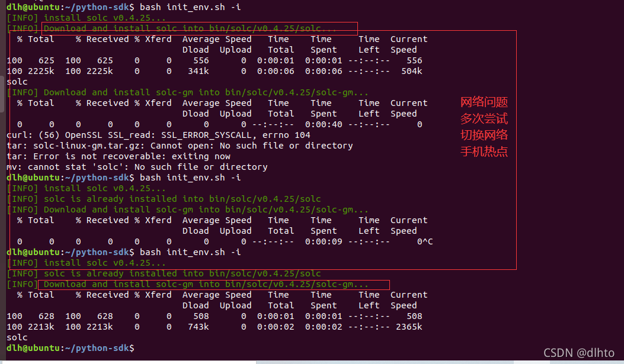This screenshot has width=624, height=364.
Task: Click the "mv: cannot stat 'solc'" error line
Action: coord(137,167)
